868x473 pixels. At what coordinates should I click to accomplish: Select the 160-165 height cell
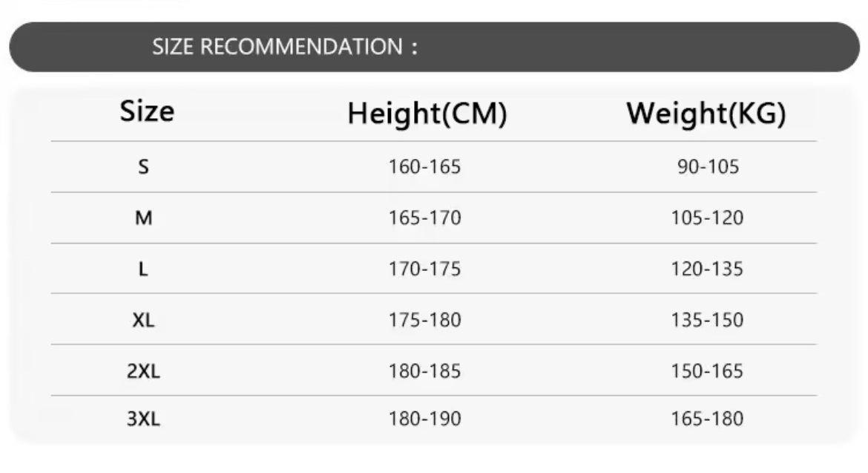click(x=424, y=167)
